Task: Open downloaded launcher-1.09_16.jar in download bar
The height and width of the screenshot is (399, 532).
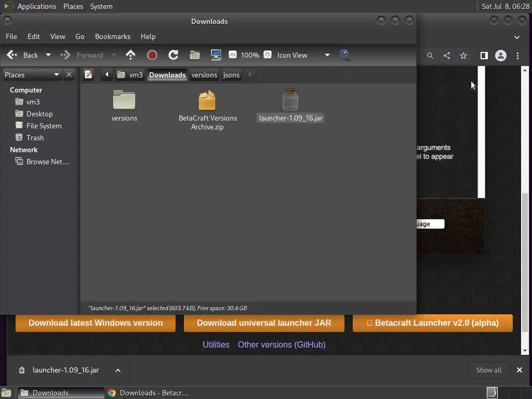Action: (60, 370)
